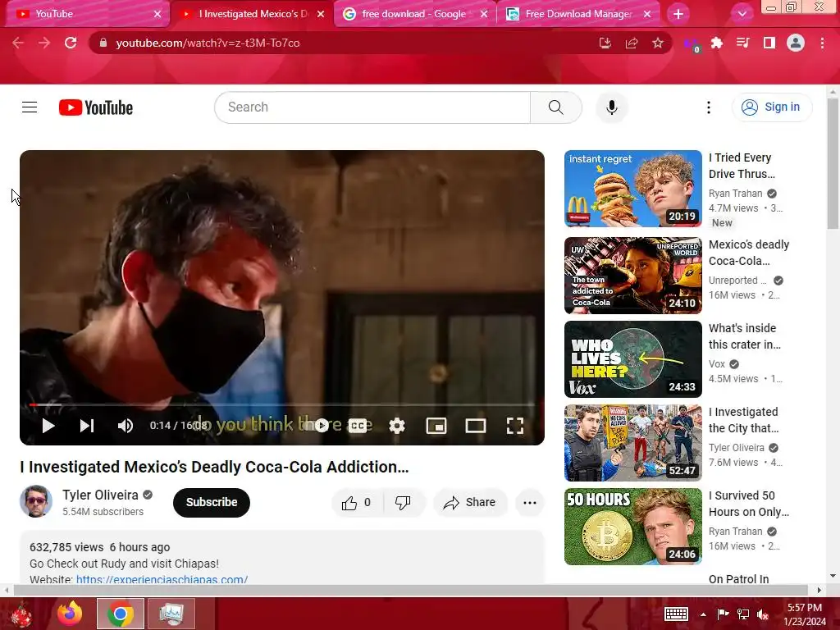Click purple extension icon with badge
840x630 pixels.
692,44
